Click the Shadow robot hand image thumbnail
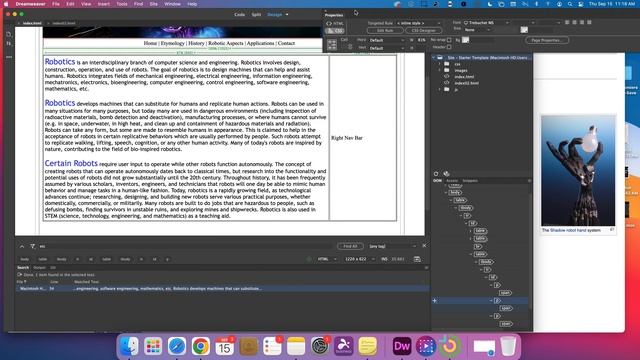 pos(578,170)
